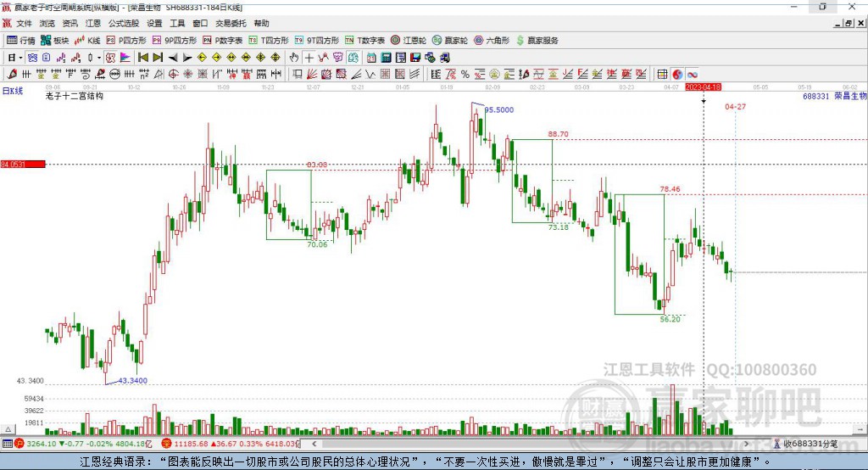This screenshot has width=868, height=470.
Task: Click the 11185.68 index status value
Action: (191, 444)
